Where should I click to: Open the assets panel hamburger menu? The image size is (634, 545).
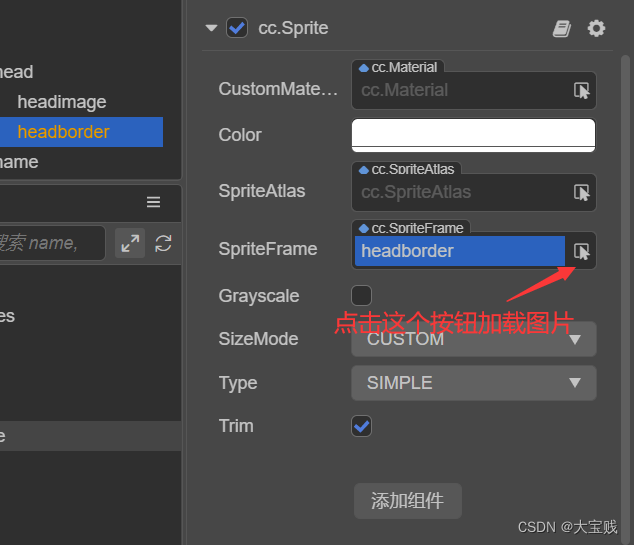pyautogui.click(x=153, y=202)
